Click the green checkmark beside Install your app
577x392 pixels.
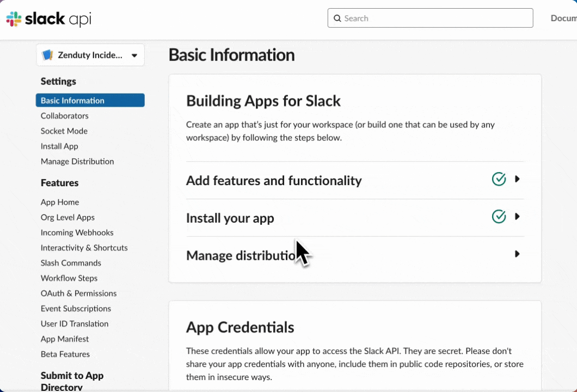[499, 217]
